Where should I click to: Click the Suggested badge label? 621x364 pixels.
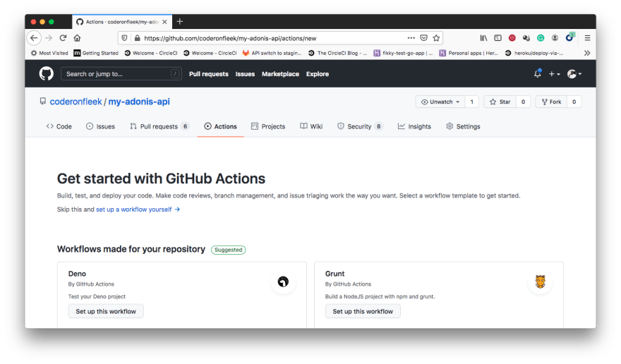coord(228,250)
